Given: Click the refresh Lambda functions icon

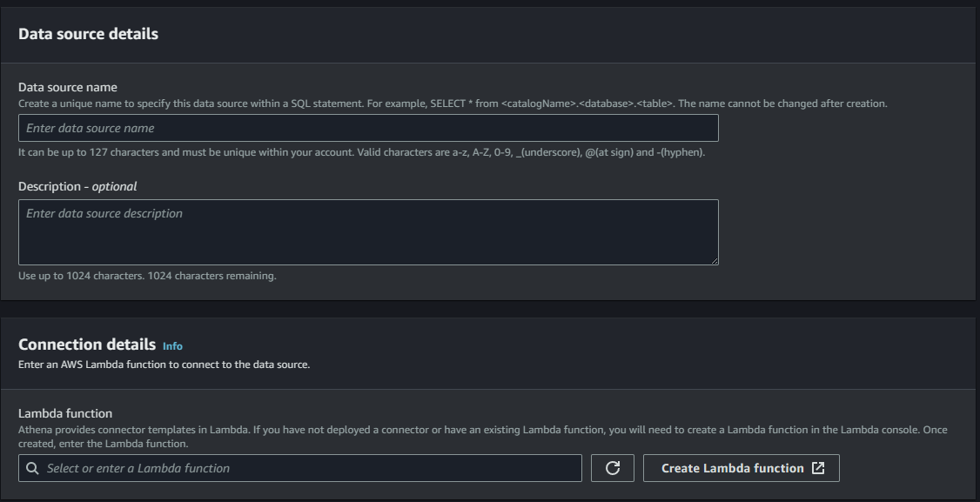Looking at the screenshot, I should point(613,468).
